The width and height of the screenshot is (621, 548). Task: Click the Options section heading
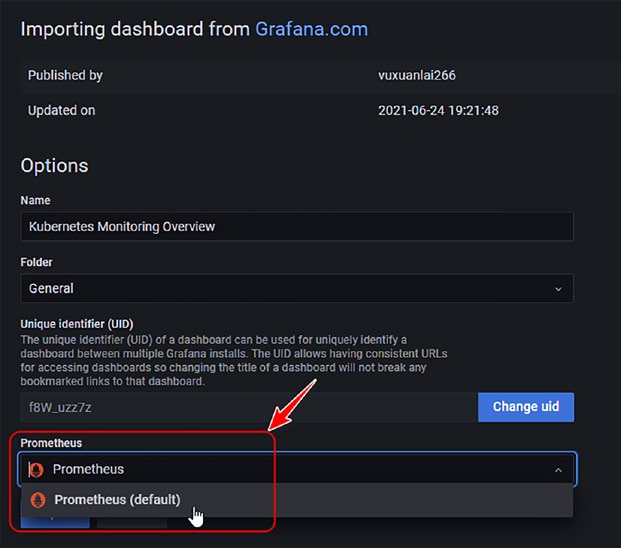(54, 166)
